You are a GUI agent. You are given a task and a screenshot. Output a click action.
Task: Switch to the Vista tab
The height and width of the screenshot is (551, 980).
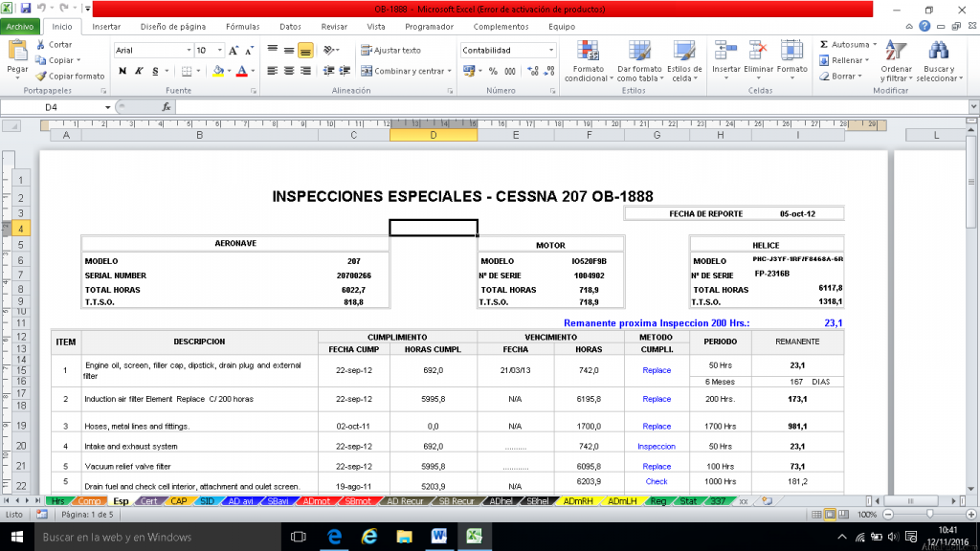(x=375, y=27)
